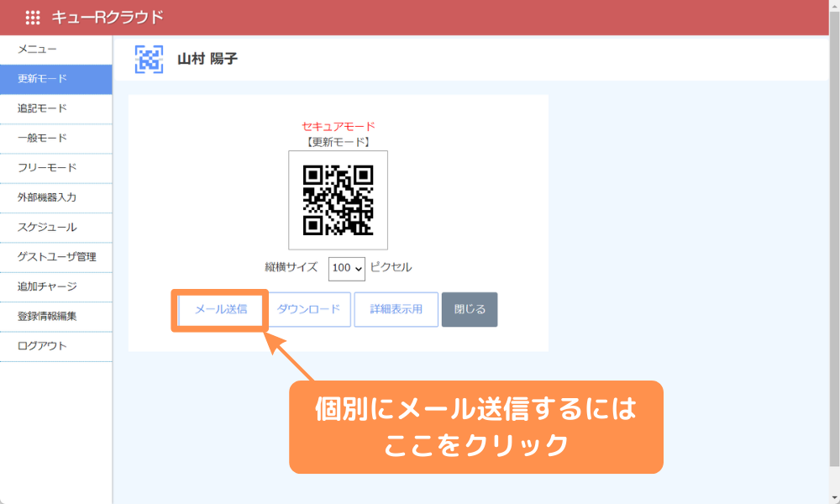Open 登録情報編集
Screen dimensions: 840x504
point(55,317)
